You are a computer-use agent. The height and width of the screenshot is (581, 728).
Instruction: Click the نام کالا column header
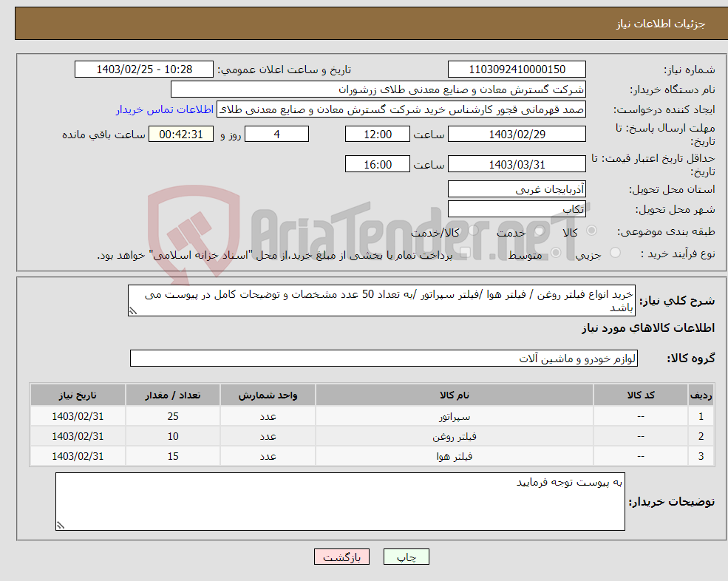click(x=454, y=395)
